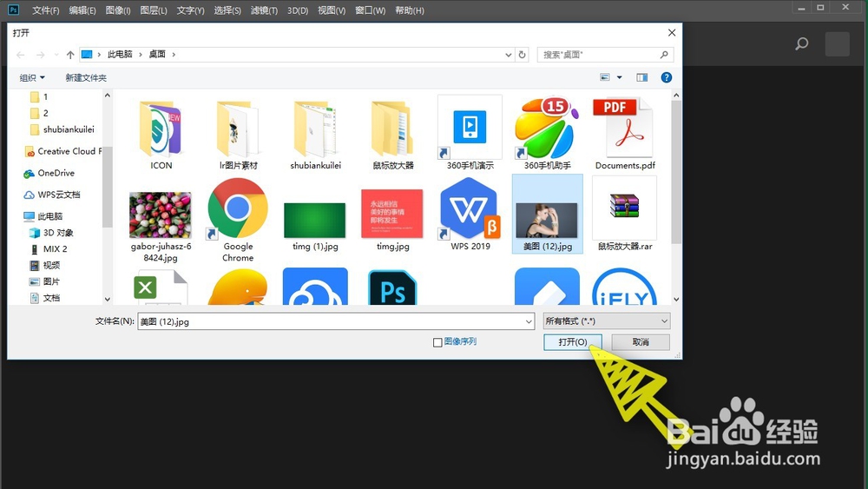Screen dimensions: 868x489
Task: Click the Photoshop search icon
Action: click(x=801, y=43)
